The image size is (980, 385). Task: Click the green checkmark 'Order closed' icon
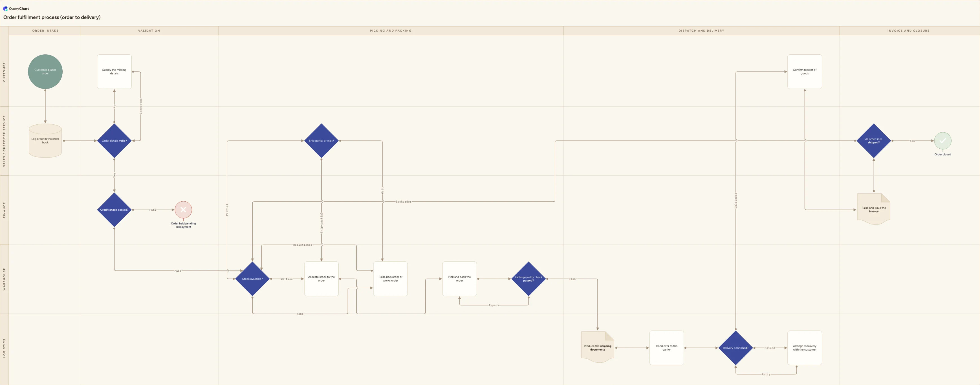pyautogui.click(x=943, y=141)
